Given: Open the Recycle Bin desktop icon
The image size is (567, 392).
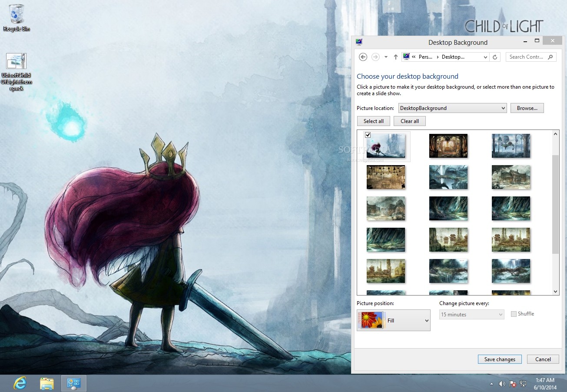Looking at the screenshot, I should click(x=17, y=17).
